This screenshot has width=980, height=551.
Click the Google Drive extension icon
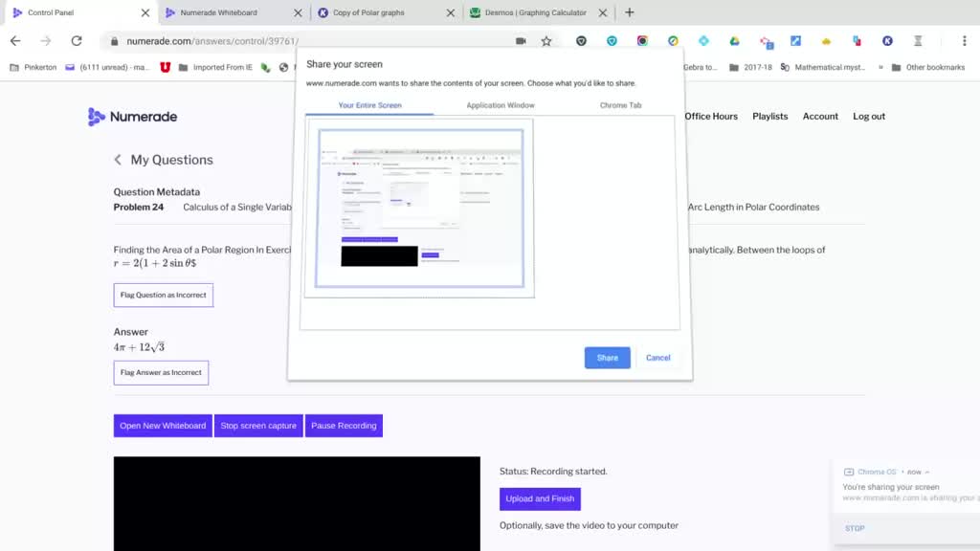(x=734, y=41)
